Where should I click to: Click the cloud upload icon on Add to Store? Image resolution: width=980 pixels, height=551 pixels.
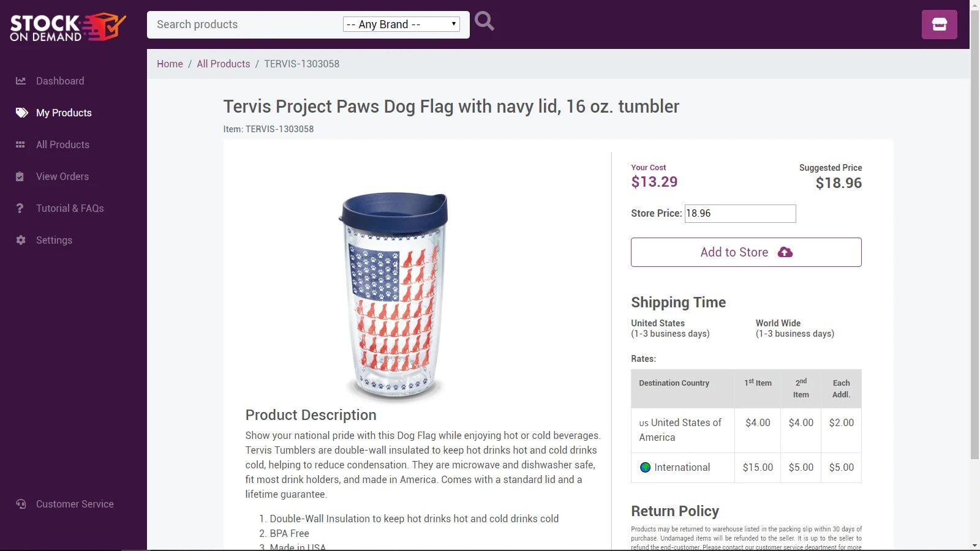(786, 252)
